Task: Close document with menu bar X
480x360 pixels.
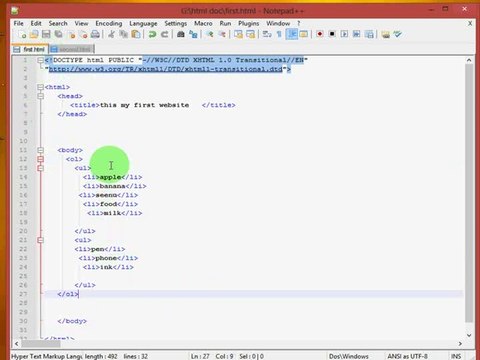Action: coord(470,23)
